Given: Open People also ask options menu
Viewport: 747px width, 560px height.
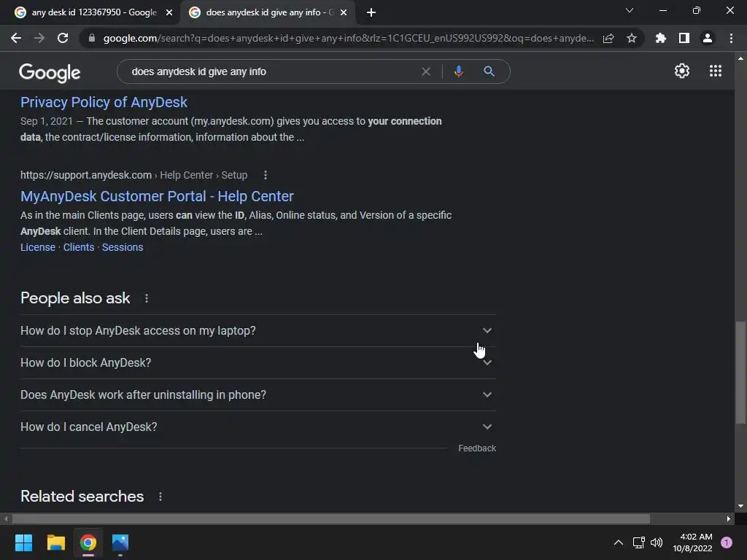Looking at the screenshot, I should click(147, 298).
